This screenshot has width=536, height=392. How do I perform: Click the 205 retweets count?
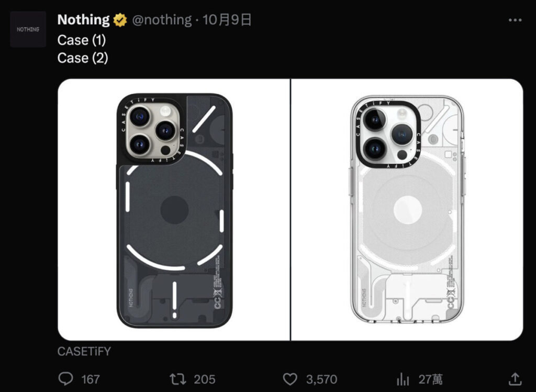pos(204,379)
